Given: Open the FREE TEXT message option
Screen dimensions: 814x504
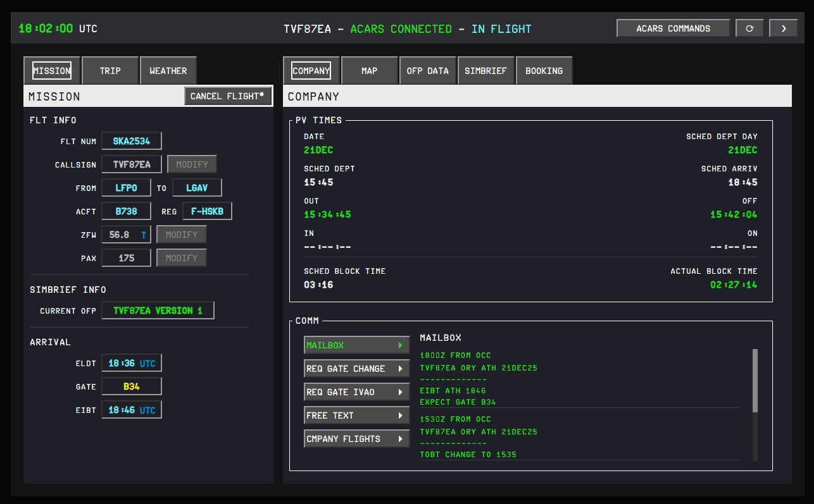Looking at the screenshot, I should point(356,415).
